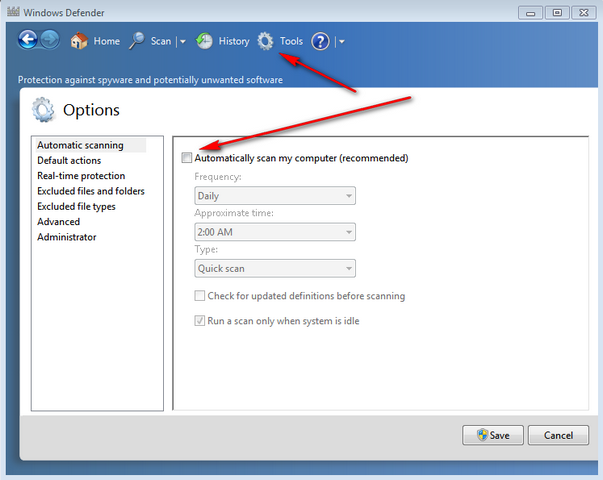Click the History clock icon
Viewport: 603px width, 480px height.
coord(204,41)
